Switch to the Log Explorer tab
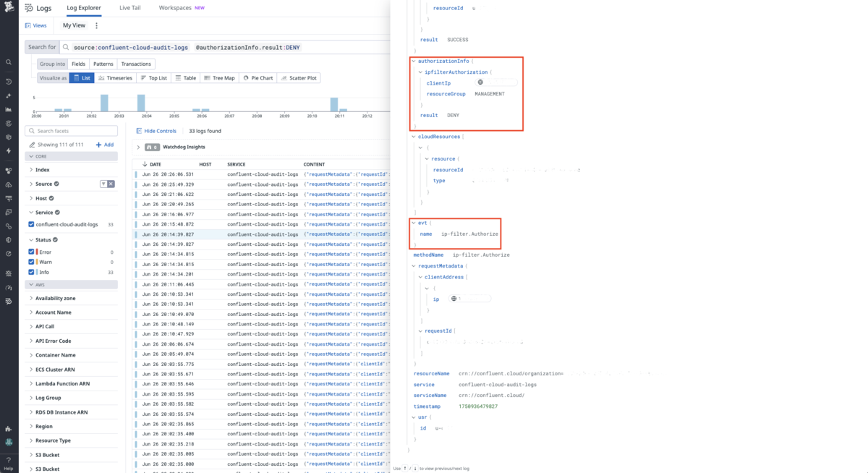 point(84,8)
